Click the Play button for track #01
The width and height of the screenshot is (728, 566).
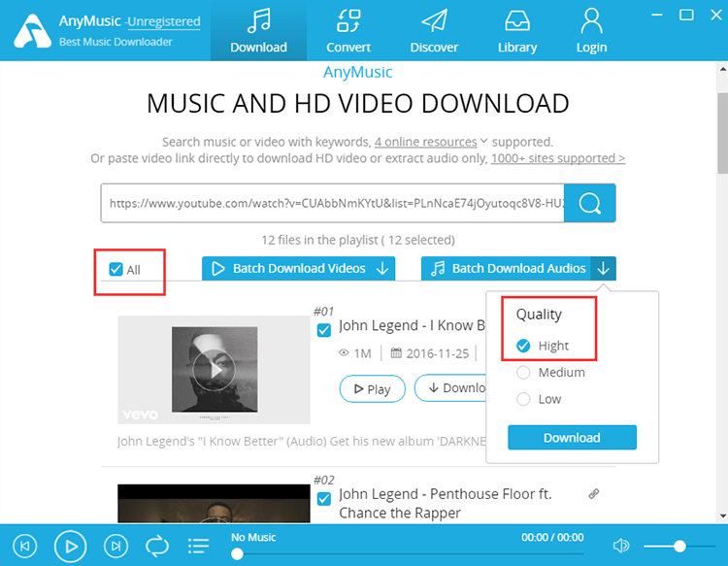[373, 388]
